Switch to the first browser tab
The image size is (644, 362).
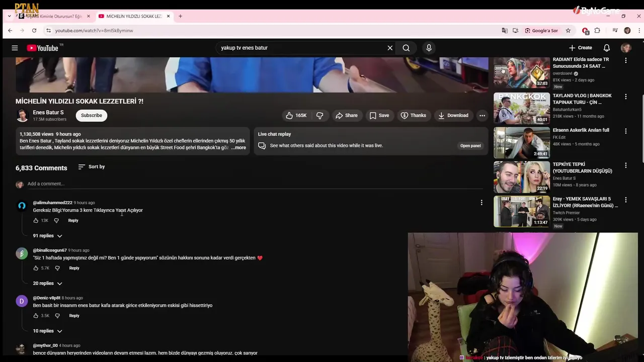click(x=53, y=16)
